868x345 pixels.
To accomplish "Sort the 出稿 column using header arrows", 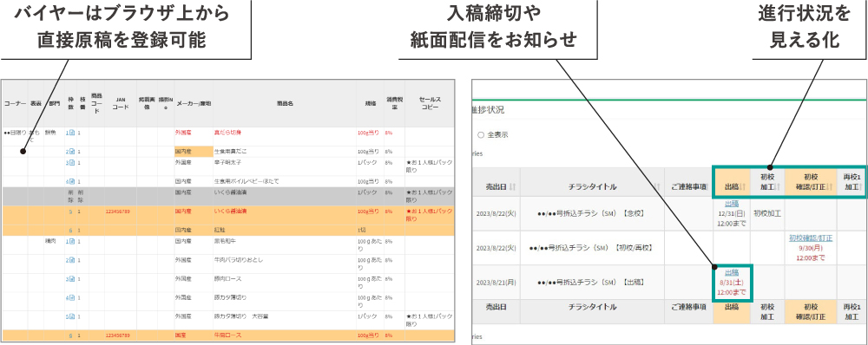I will click(x=741, y=187).
